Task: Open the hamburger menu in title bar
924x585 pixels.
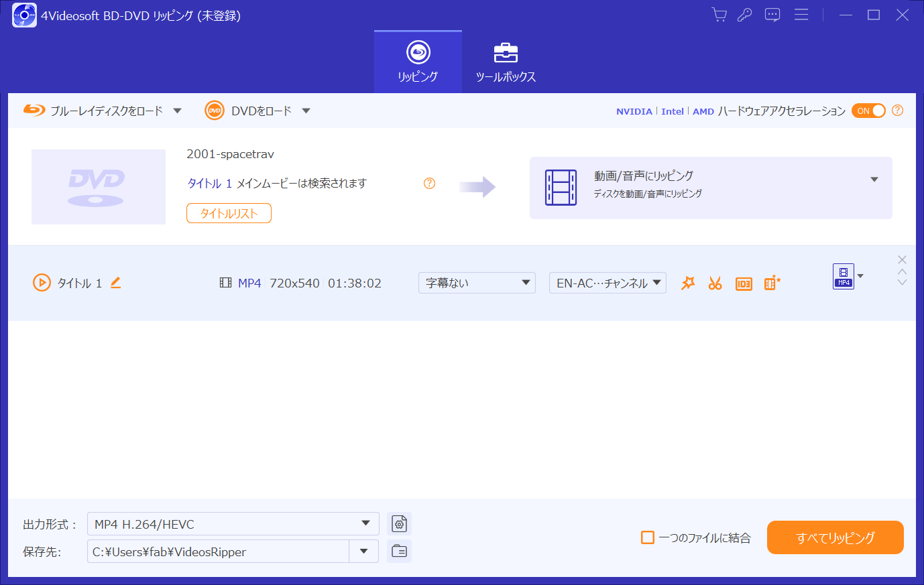Action: coord(801,15)
